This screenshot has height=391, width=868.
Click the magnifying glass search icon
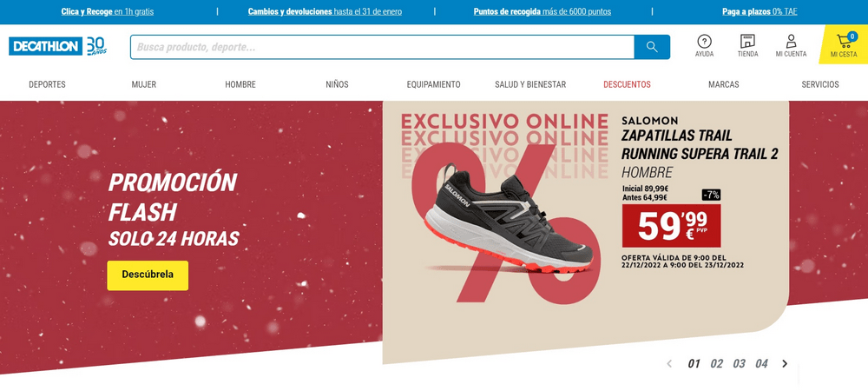click(652, 47)
